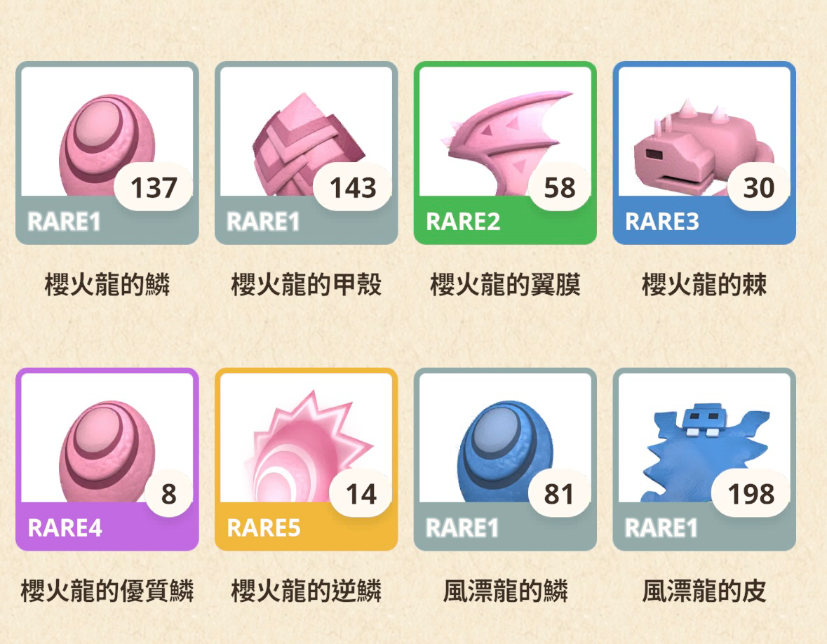Open the 櫻火龍的逆鱗 text label
The height and width of the screenshot is (644, 827).
tap(306, 591)
